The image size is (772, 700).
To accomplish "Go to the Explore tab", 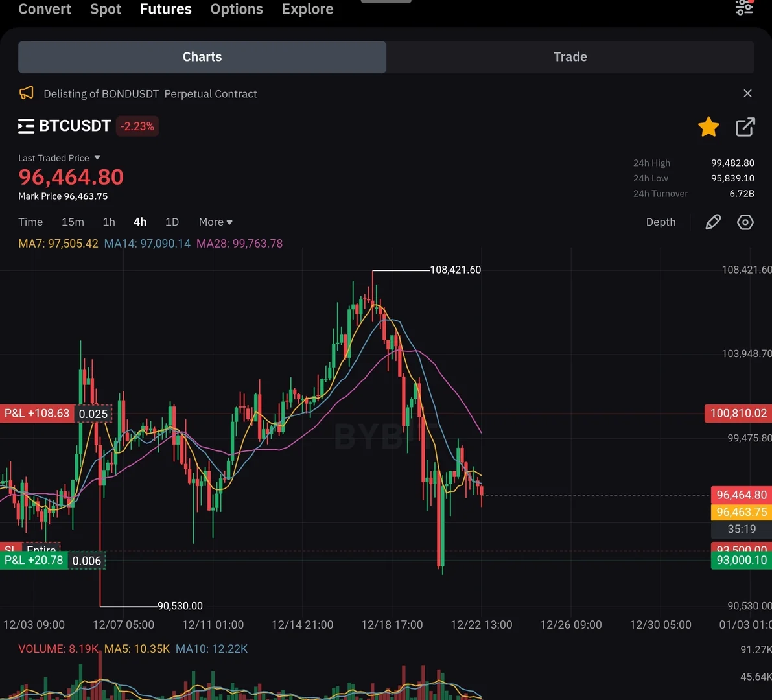I will (307, 9).
